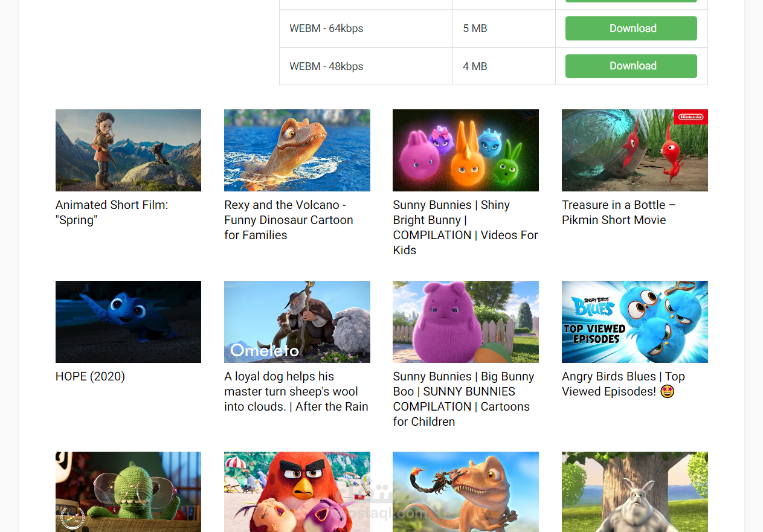Click the 4 MB size cell

pyautogui.click(x=504, y=66)
